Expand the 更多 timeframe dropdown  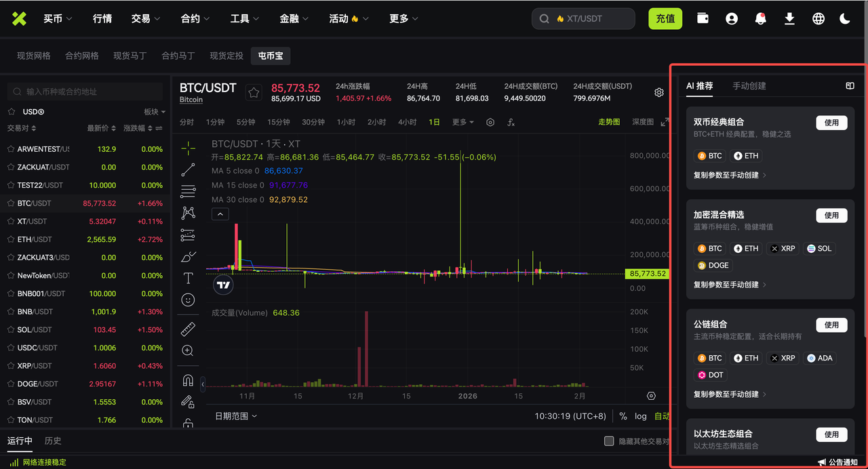(463, 122)
